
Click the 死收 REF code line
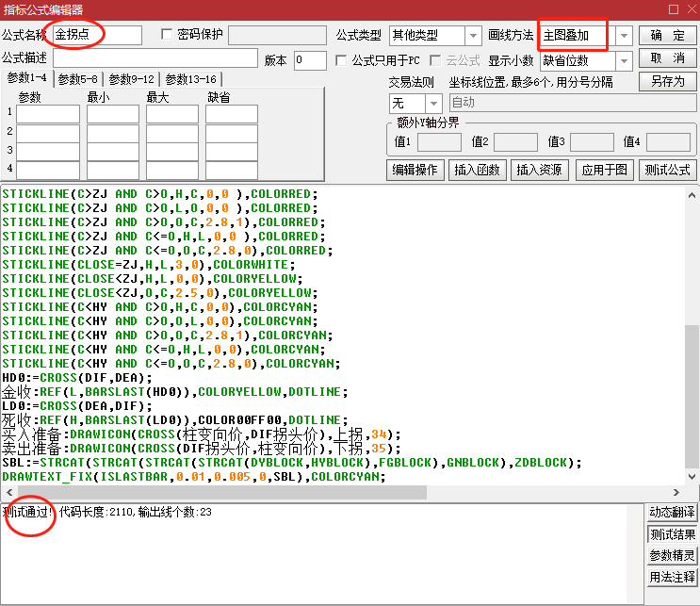(174, 420)
